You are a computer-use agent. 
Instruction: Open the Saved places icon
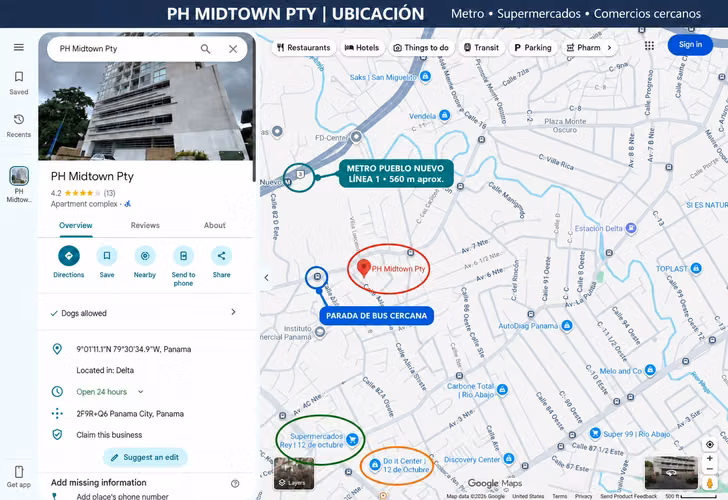(19, 77)
